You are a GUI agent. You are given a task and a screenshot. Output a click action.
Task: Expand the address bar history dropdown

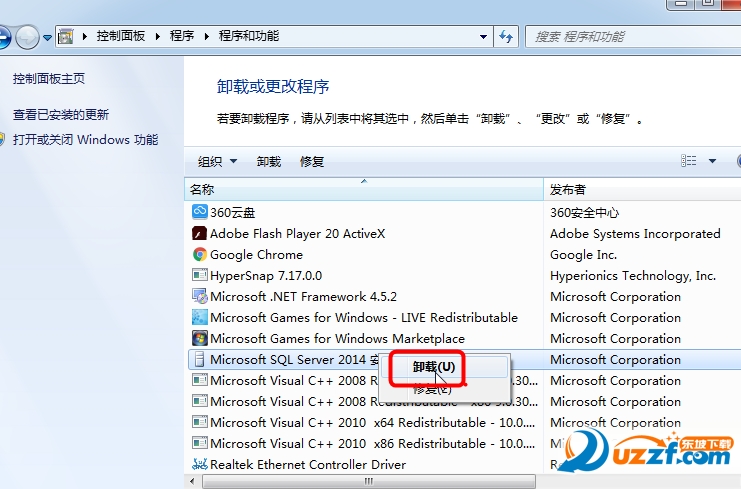point(483,36)
